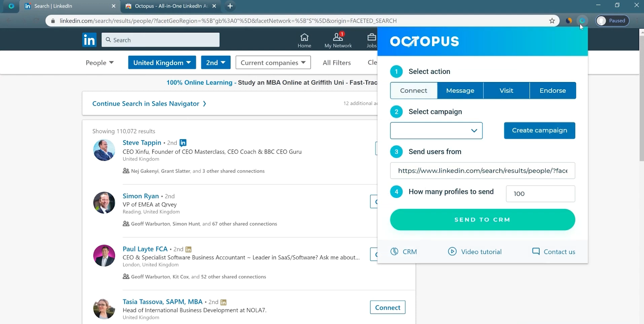The width and height of the screenshot is (644, 324).
Task: Open My Network icon with notification
Action: (338, 37)
